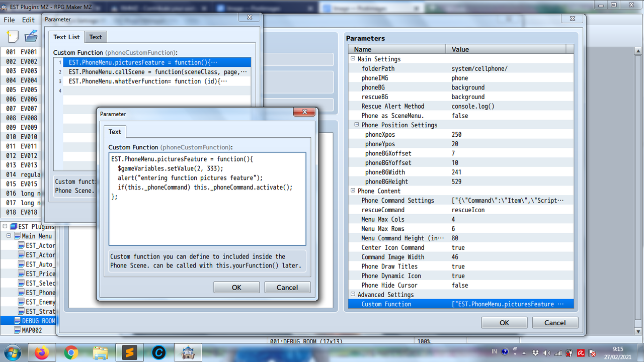Select the Phone Command Settings parameter row

click(461, 200)
